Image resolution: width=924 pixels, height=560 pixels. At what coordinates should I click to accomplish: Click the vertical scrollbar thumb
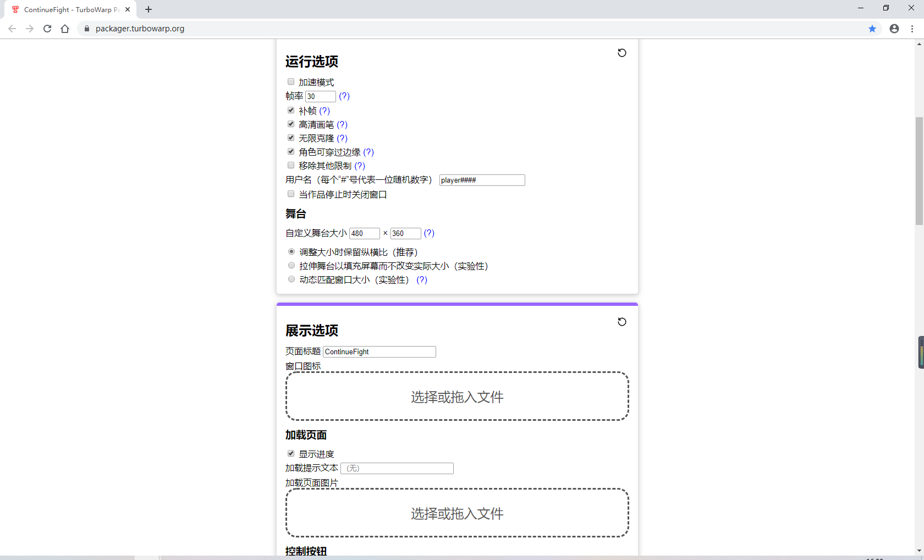tap(919, 171)
